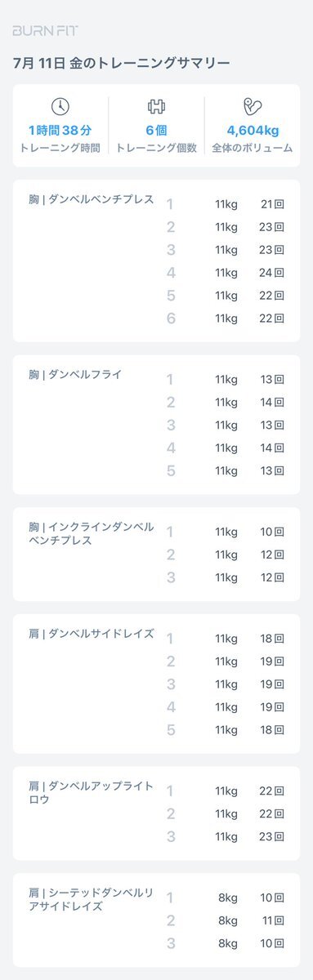Tap the muscle arm volume icon
Image resolution: width=313 pixels, height=980 pixels.
(252, 106)
